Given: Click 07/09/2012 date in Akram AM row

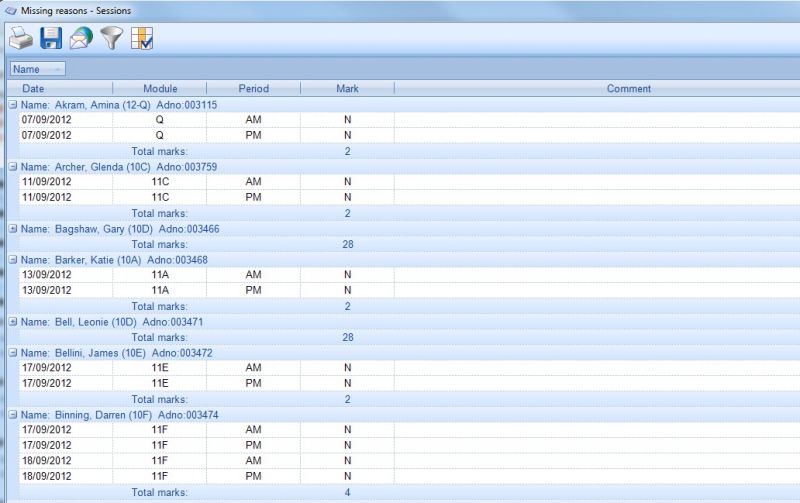Looking at the screenshot, I should (x=46, y=119).
